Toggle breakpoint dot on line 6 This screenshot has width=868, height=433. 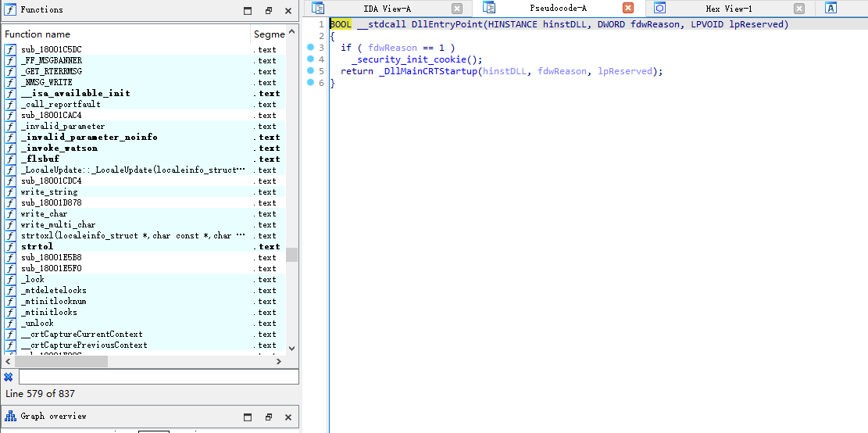(310, 83)
